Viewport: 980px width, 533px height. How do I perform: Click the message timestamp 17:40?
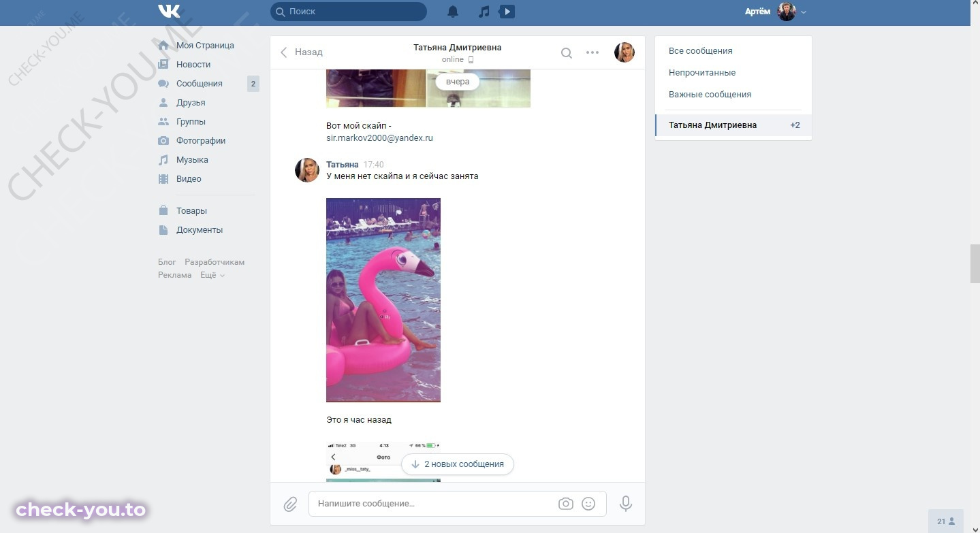point(374,165)
